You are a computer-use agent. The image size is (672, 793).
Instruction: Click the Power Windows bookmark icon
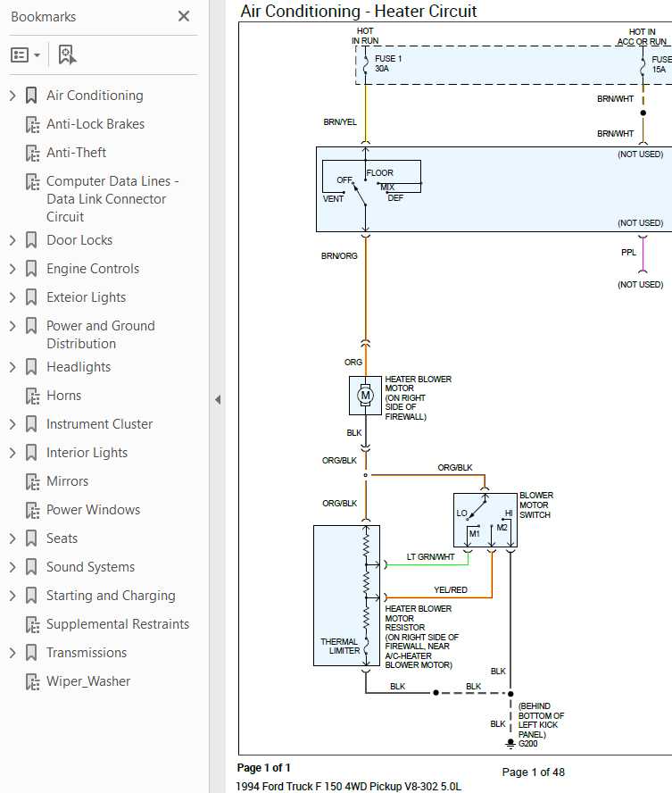[32, 510]
